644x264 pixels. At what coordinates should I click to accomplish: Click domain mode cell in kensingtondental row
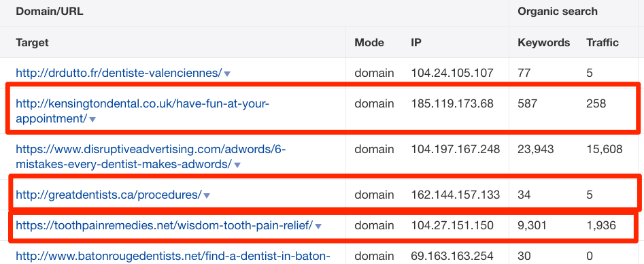click(374, 103)
